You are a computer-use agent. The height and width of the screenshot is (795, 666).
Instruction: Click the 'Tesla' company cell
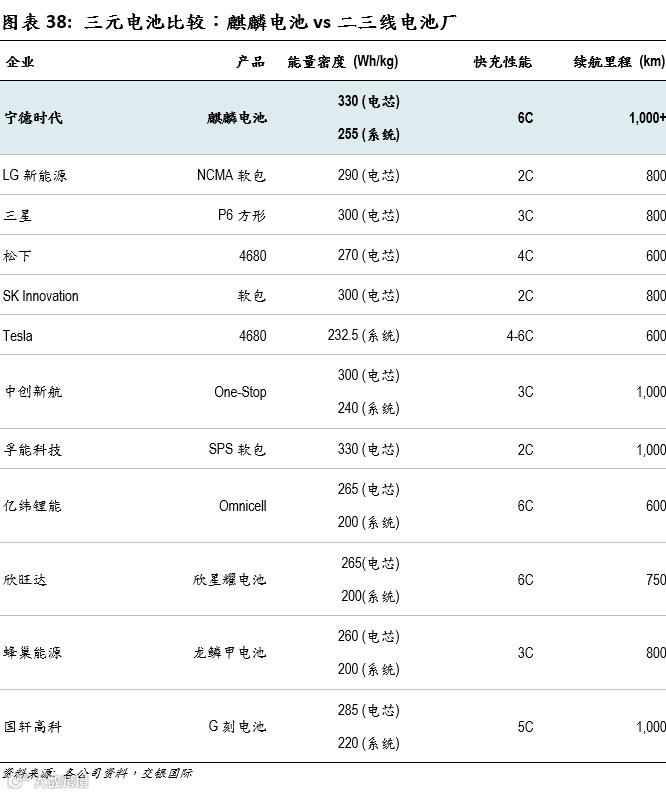tap(18, 336)
